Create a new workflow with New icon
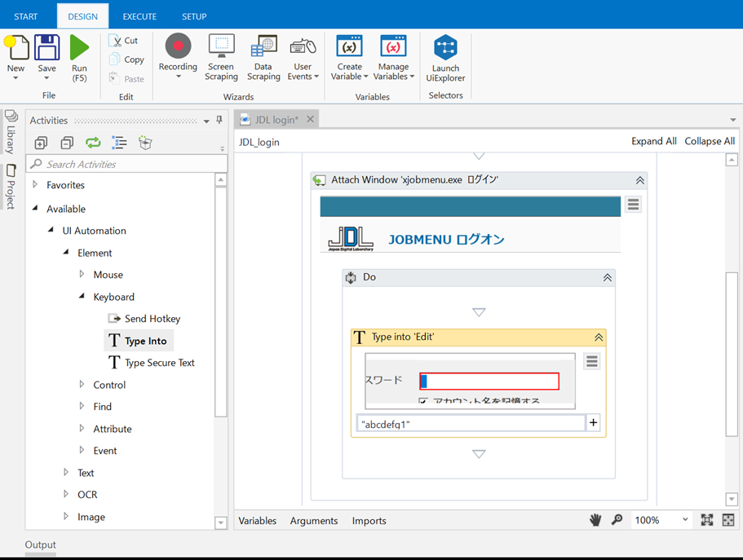Viewport: 743px width, 560px height. pos(16,48)
